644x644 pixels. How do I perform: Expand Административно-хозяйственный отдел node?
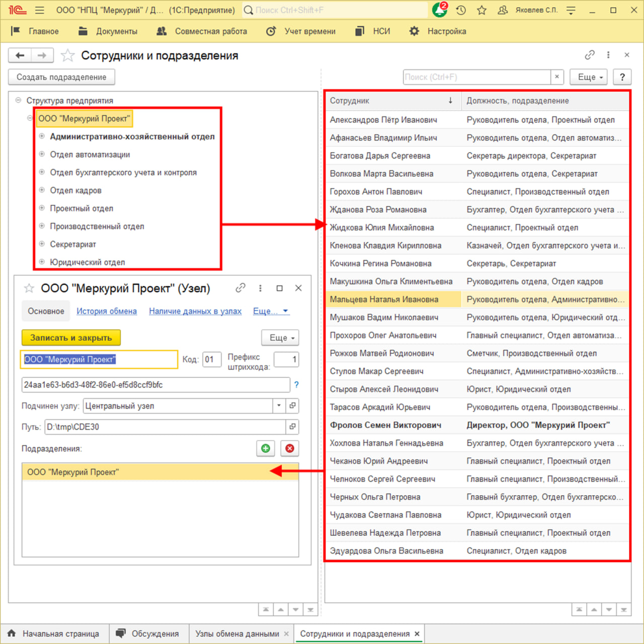[42, 136]
